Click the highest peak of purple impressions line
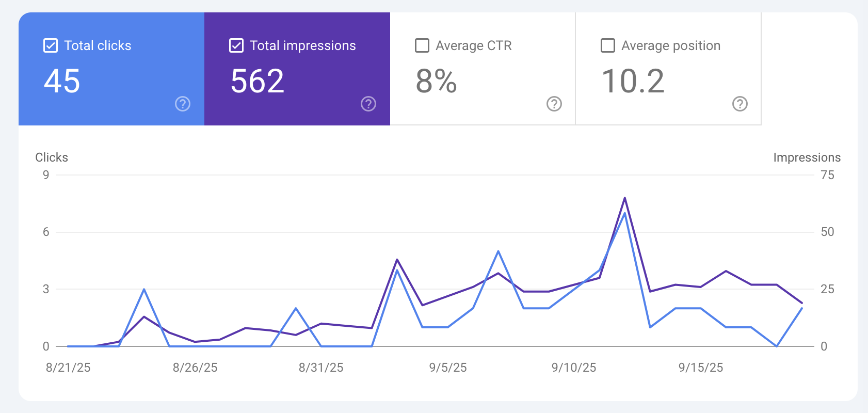Screen dimensions: 868x413 click(x=625, y=198)
